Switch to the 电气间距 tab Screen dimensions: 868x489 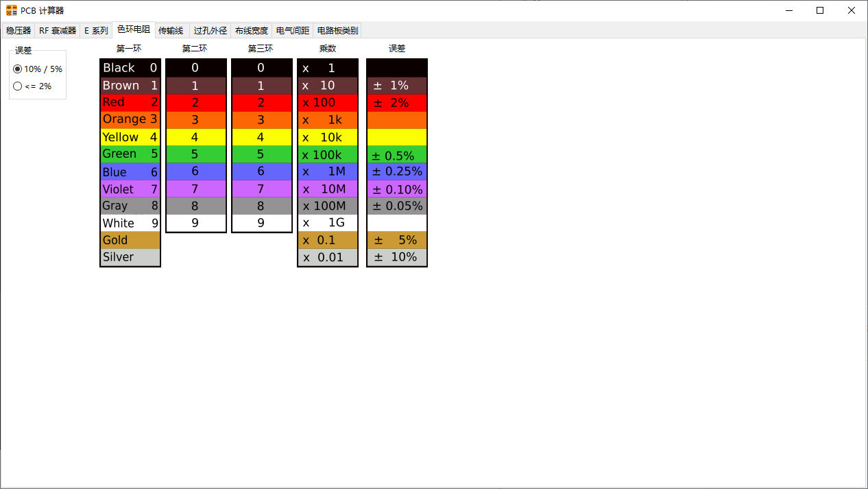pyautogui.click(x=292, y=31)
